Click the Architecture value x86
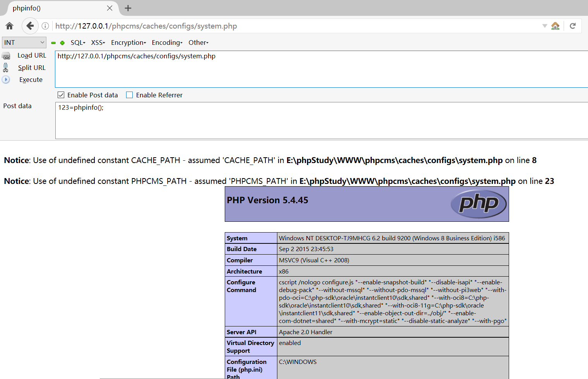588x379 pixels. click(284, 272)
